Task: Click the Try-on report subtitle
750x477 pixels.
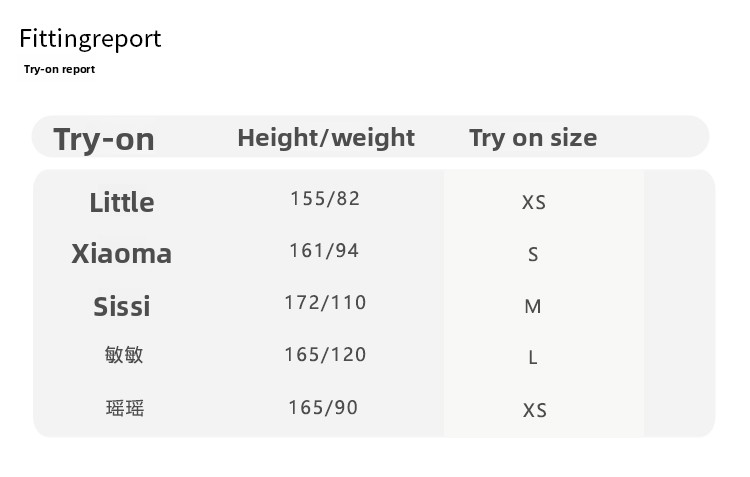Action: 59,69
